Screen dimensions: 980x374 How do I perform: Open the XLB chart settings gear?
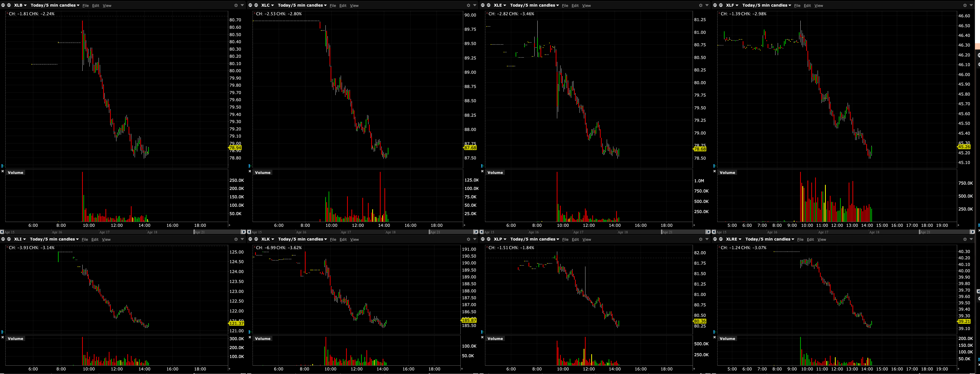point(236,5)
